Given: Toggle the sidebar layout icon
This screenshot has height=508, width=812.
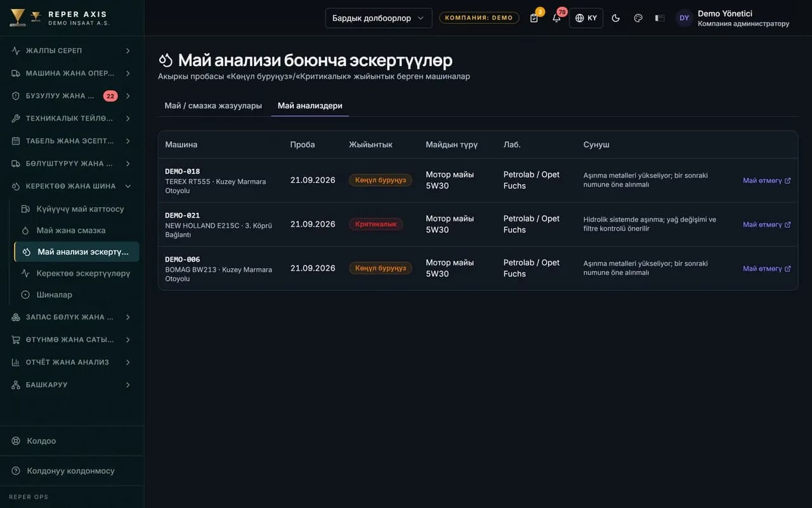Looking at the screenshot, I should (x=660, y=18).
